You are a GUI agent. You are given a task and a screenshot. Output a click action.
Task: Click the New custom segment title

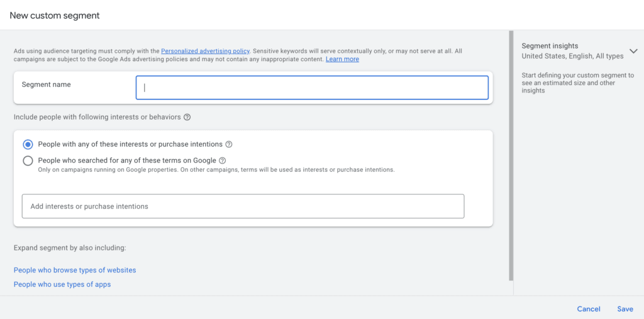[x=55, y=16]
